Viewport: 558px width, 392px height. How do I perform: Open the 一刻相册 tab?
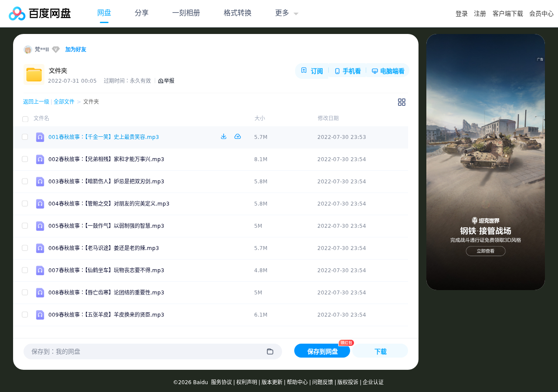186,13
